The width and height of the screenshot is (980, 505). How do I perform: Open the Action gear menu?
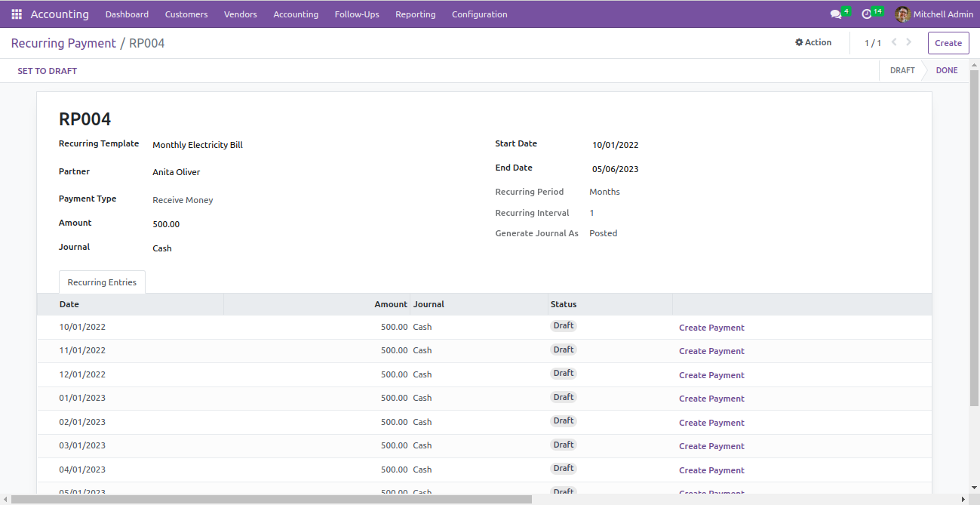click(x=813, y=43)
